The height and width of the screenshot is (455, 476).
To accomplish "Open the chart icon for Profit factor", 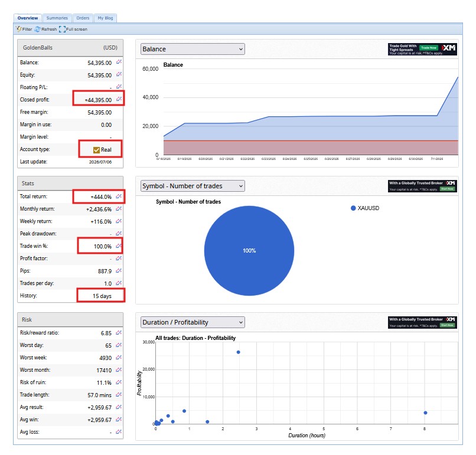I will coord(119,258).
